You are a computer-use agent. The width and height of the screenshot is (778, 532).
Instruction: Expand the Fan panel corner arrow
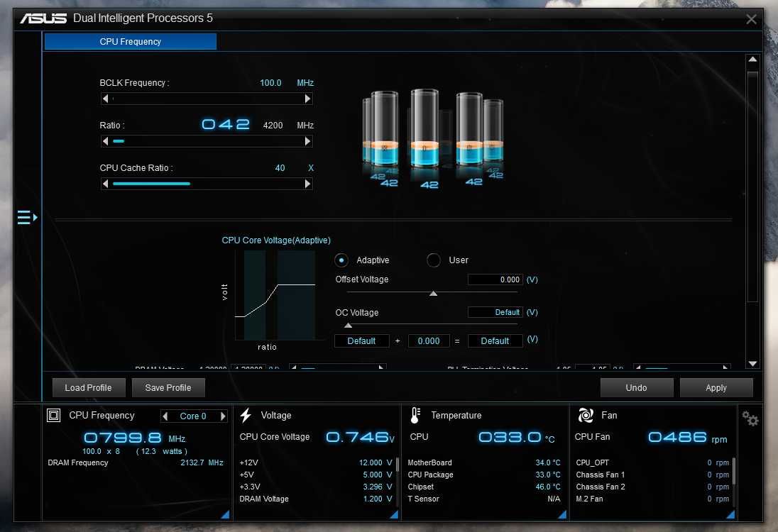click(x=730, y=514)
